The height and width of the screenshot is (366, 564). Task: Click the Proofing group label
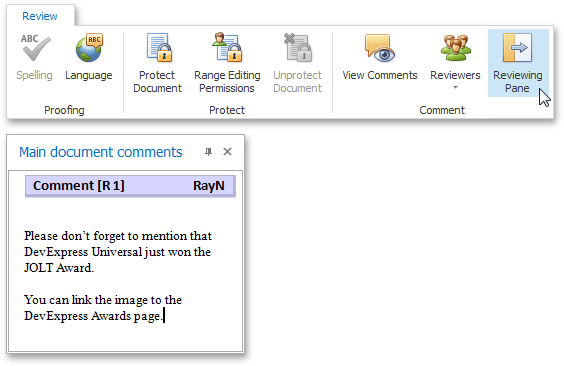click(64, 110)
